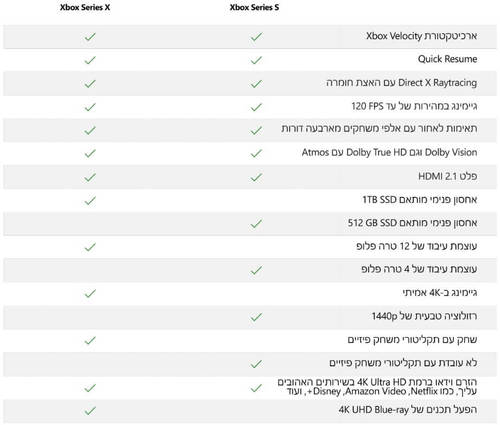Image resolution: width=500 pixels, height=425 pixels.
Task: Click Series X checkmark for 1TB SSD row
Action: pyautogui.click(x=90, y=201)
